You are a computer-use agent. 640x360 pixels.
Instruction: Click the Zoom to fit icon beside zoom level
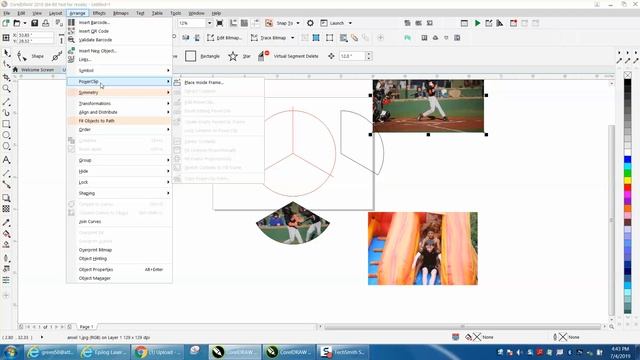[x=220, y=23]
